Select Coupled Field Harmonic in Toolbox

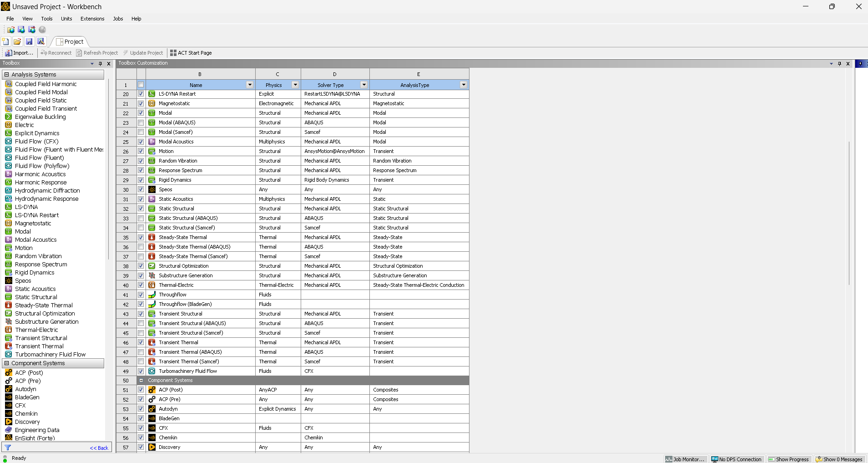coord(45,84)
